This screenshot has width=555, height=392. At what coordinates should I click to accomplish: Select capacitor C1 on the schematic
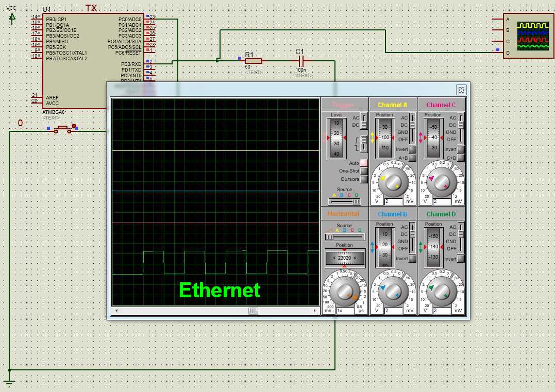[300, 61]
